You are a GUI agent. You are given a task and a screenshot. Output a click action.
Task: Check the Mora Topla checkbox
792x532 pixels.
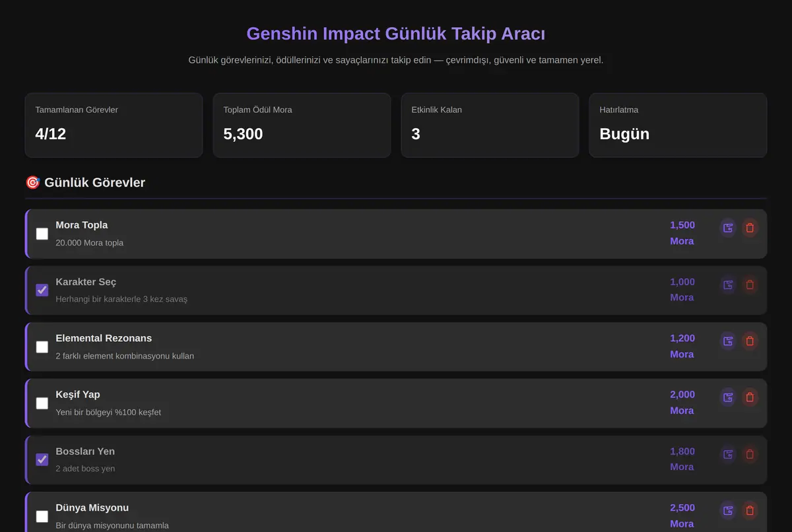click(42, 234)
